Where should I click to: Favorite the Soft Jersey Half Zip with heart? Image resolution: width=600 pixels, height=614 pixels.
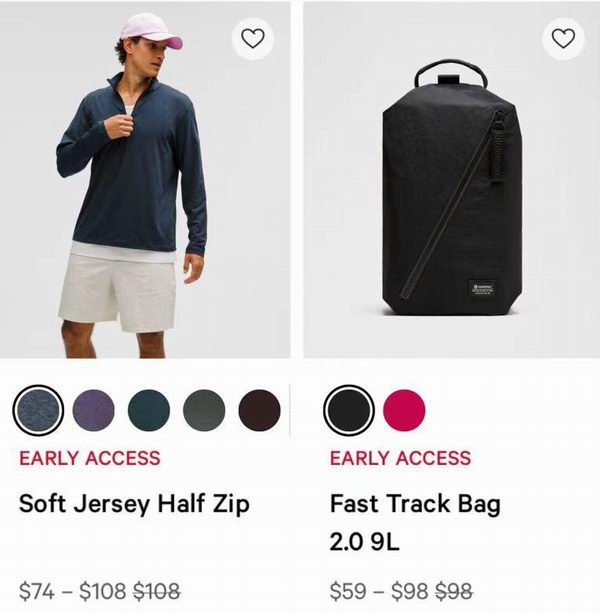tap(252, 39)
